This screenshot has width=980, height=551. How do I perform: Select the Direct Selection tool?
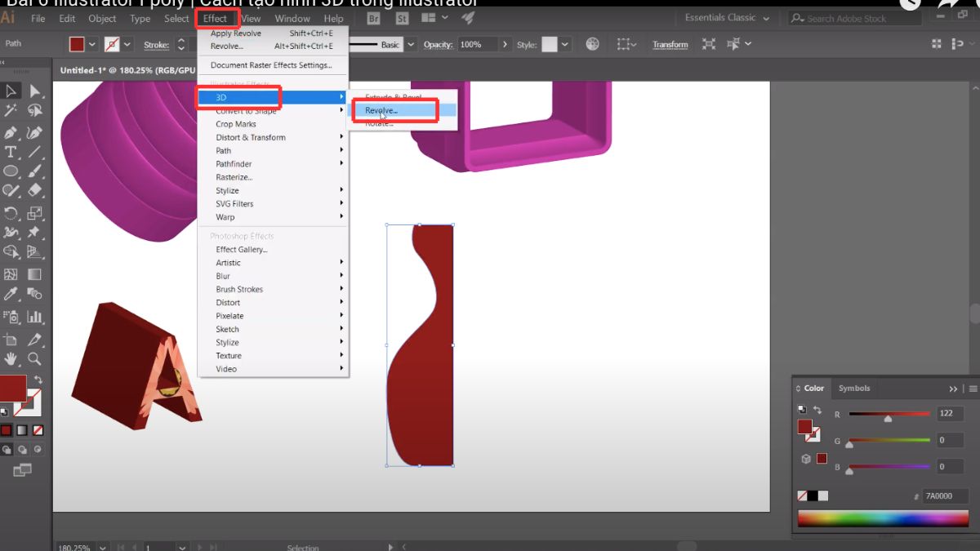coord(34,91)
